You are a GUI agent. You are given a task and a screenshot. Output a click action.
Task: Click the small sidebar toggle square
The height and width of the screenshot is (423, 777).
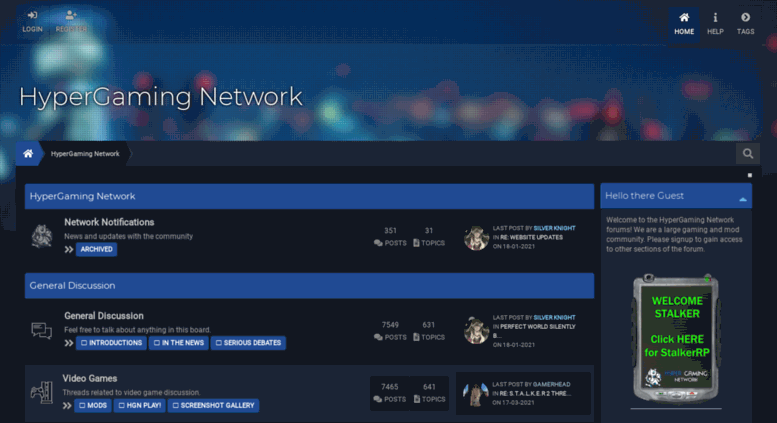click(750, 175)
